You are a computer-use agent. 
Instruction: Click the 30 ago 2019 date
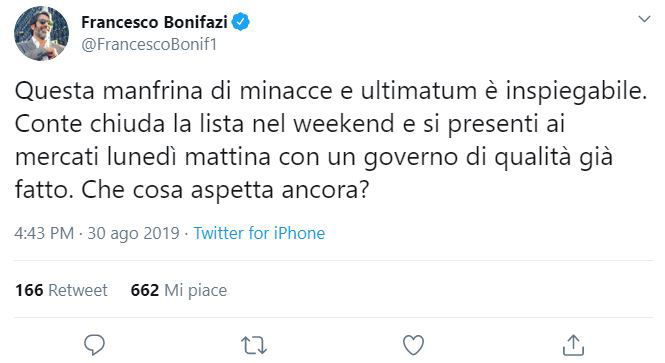134,234
